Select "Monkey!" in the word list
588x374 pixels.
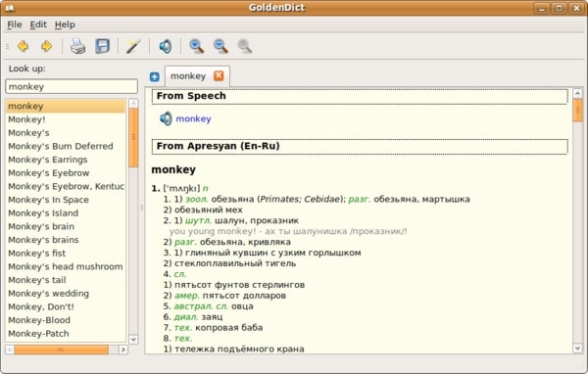tap(66, 119)
